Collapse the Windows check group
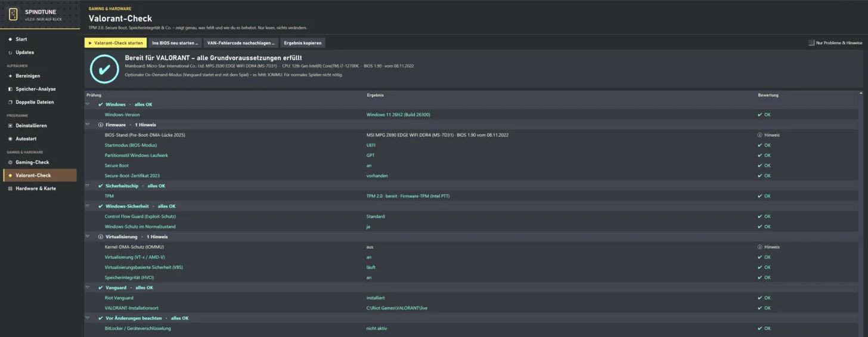868x337 pixels. [88, 104]
